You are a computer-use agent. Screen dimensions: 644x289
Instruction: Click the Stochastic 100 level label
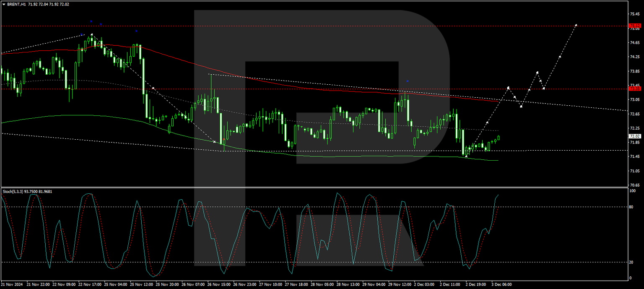click(x=633, y=191)
